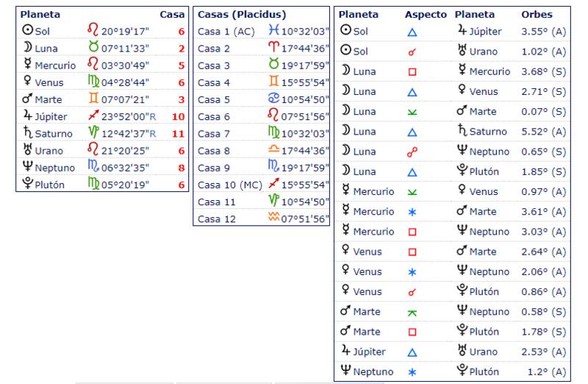Screen dimensions: 588x384
Task: Select the Gemini sign icon in Marte's position row
Action: (93, 99)
